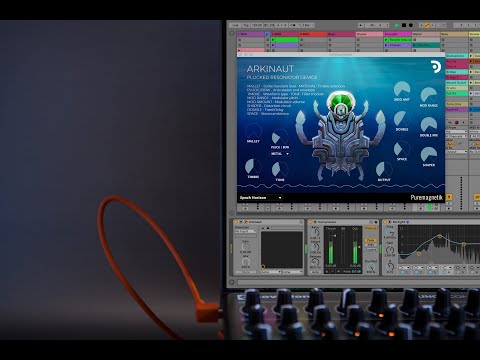The height and width of the screenshot is (360, 480).
Task: Click the plus MIDI overdub button
Action: point(421,25)
